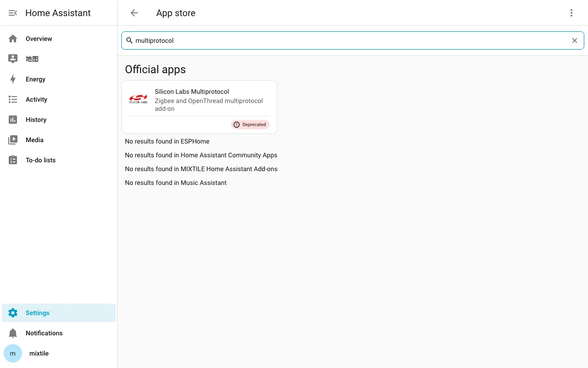
Task: Click the Notifications bell icon
Action: coord(13,333)
